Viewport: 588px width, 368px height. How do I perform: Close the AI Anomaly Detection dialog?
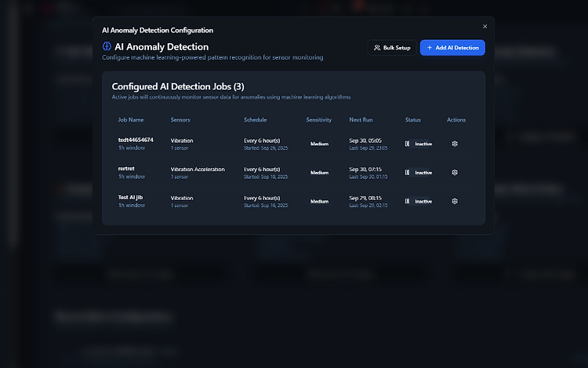coord(485,26)
